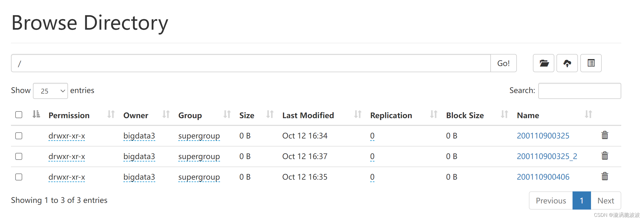Go to page 1 in pagination
The height and width of the screenshot is (220, 644).
582,200
